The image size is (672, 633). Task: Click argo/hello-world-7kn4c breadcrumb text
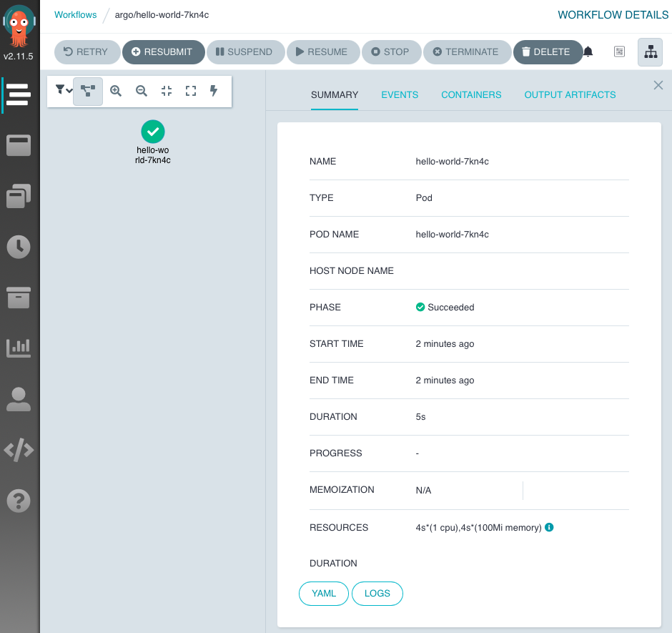click(162, 14)
